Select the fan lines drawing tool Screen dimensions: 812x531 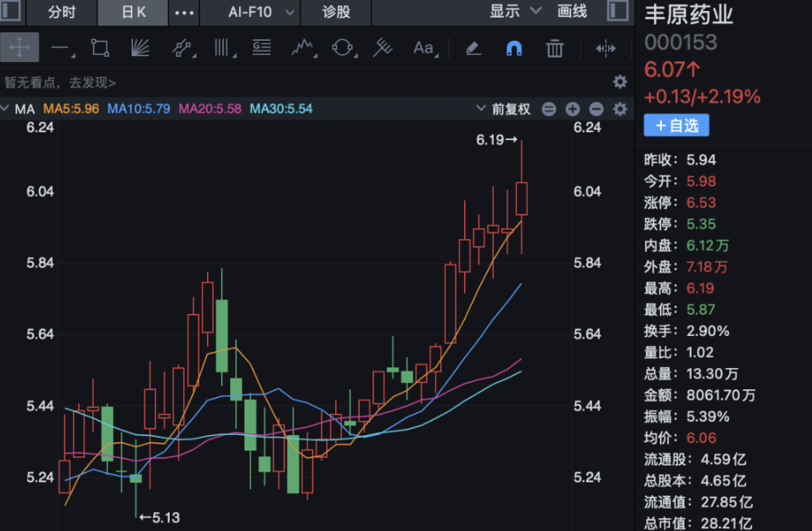[140, 48]
